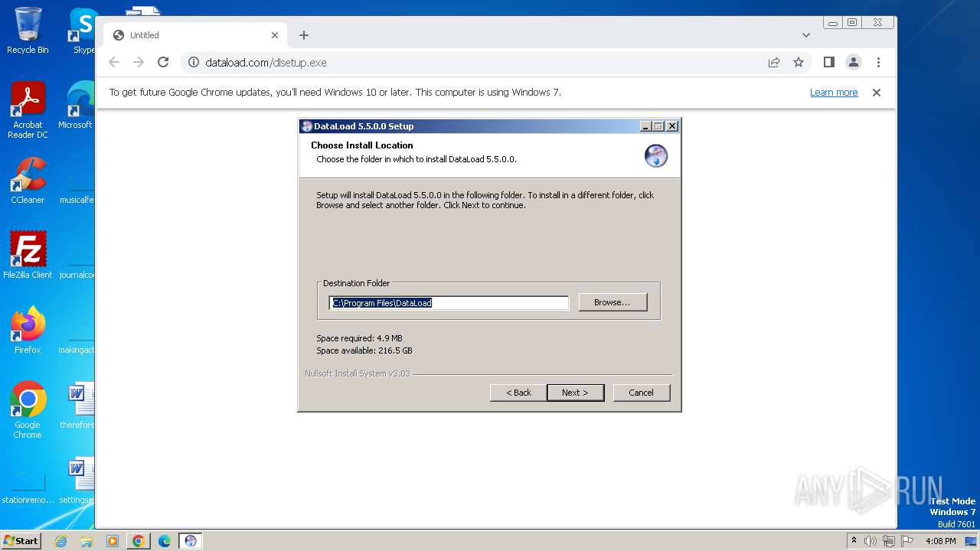Open the Action Center flag icon
Image resolution: width=980 pixels, height=551 pixels.
click(x=907, y=541)
